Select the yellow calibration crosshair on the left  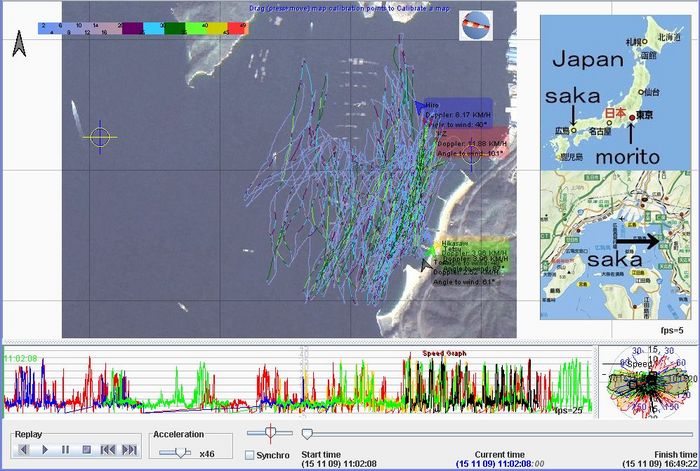click(100, 137)
